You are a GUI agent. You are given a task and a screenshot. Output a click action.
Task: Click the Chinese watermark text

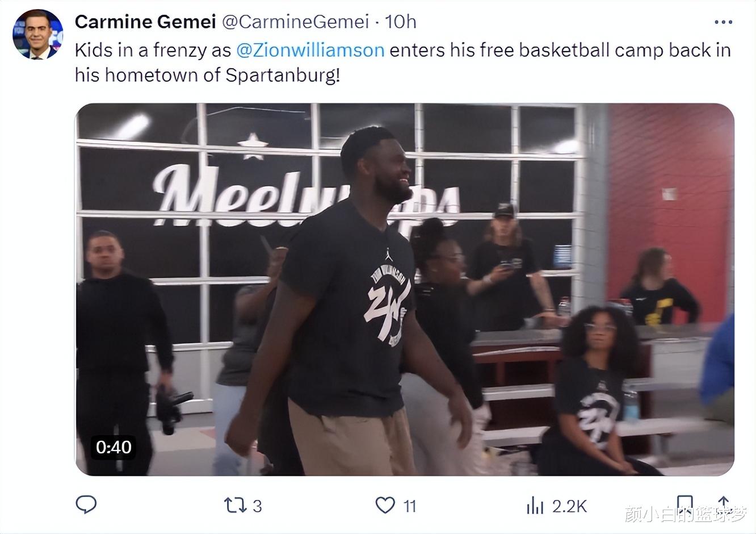(685, 514)
